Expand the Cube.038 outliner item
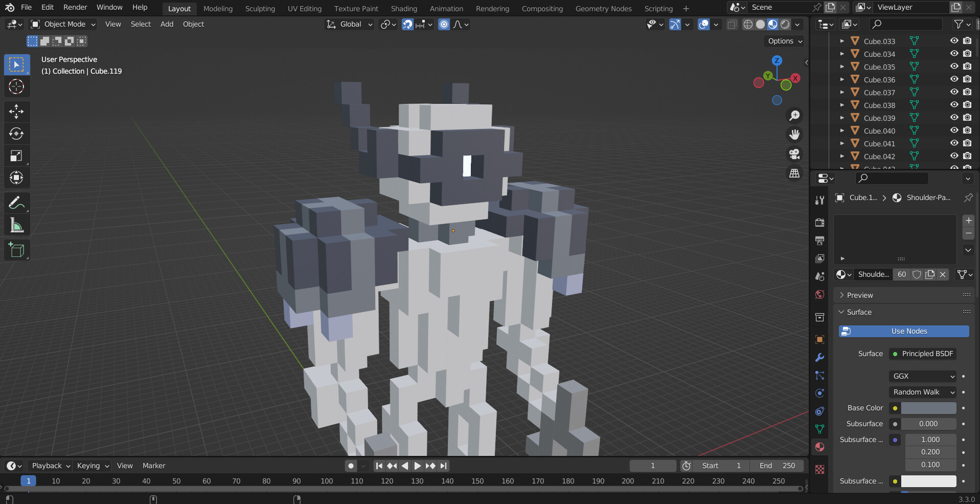980x504 pixels. (842, 105)
